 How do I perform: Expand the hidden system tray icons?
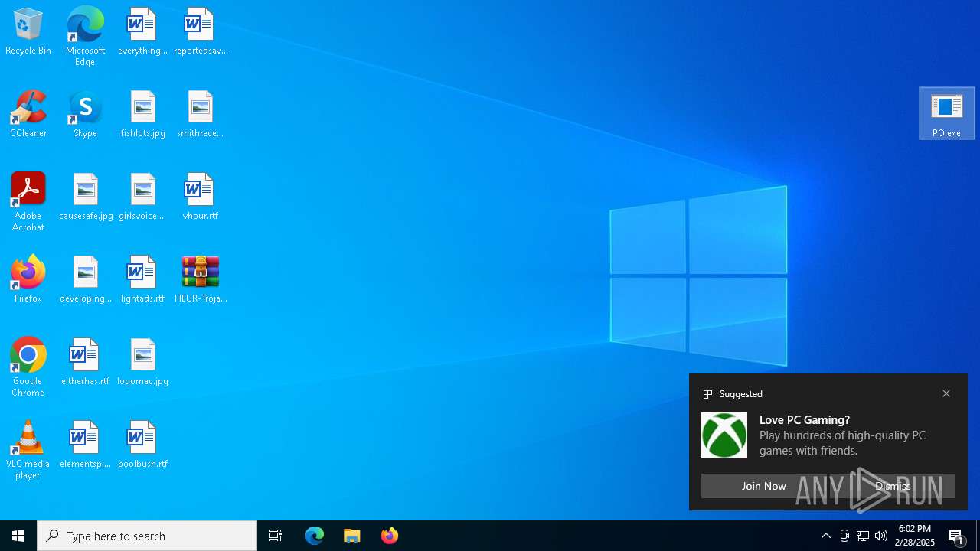[825, 536]
